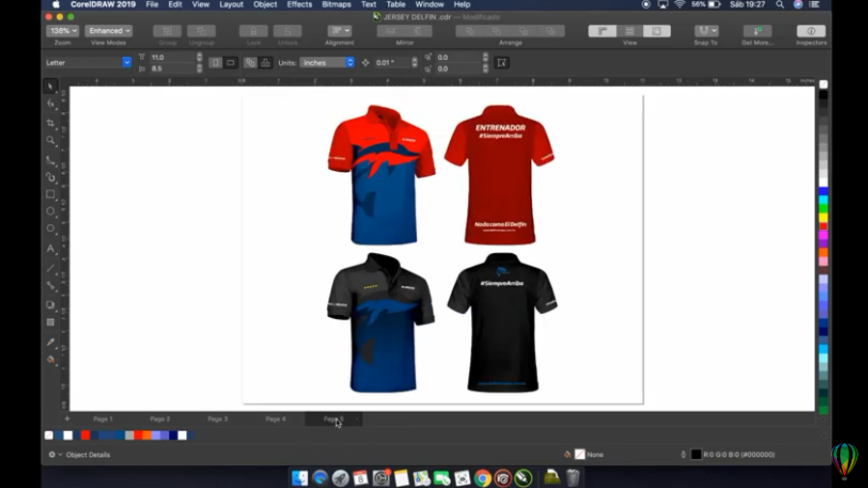Pick the red swatch in document palette
The height and width of the screenshot is (488, 868).
(x=85, y=436)
